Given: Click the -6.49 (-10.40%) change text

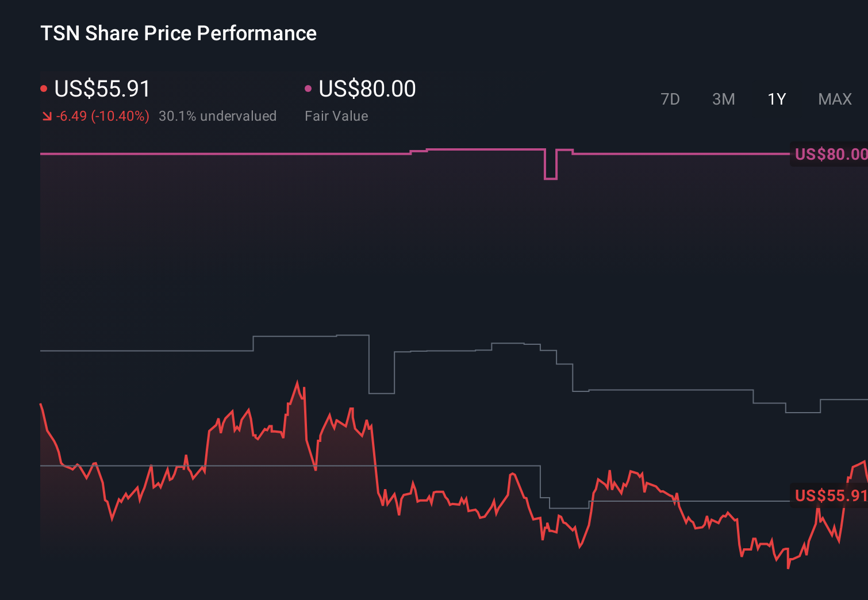Looking at the screenshot, I should 102,116.
